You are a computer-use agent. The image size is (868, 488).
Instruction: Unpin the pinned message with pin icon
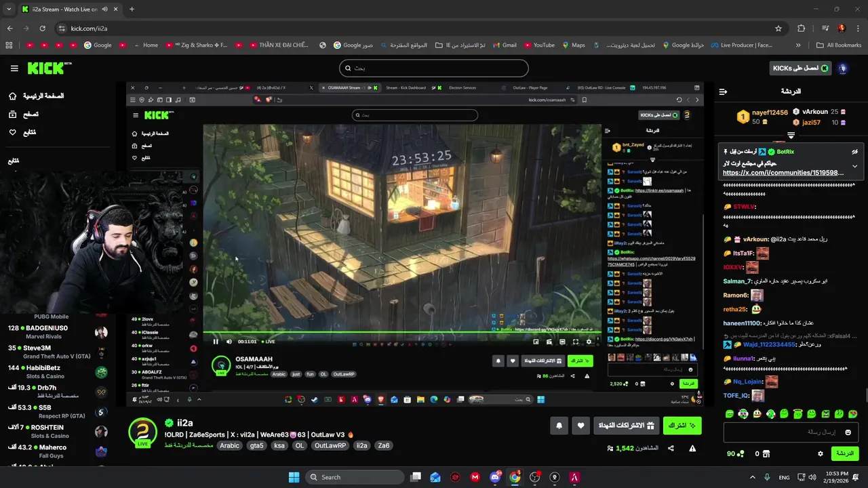point(854,152)
